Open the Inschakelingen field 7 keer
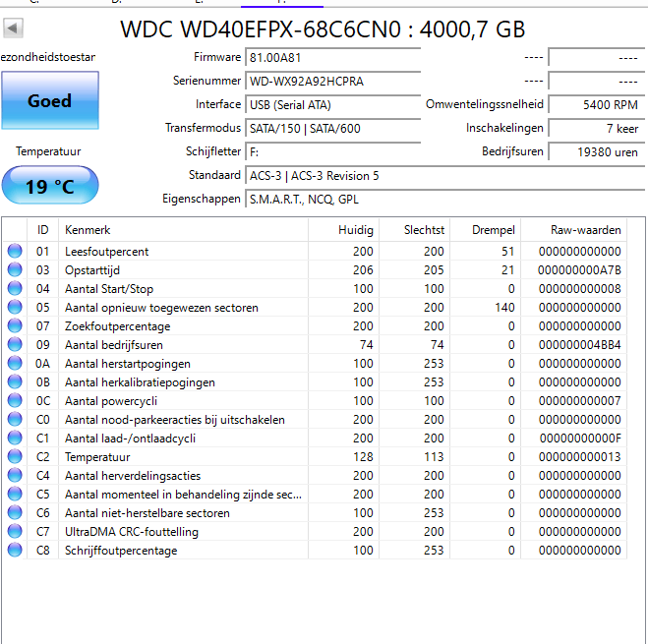The height and width of the screenshot is (644, 648). click(x=596, y=128)
